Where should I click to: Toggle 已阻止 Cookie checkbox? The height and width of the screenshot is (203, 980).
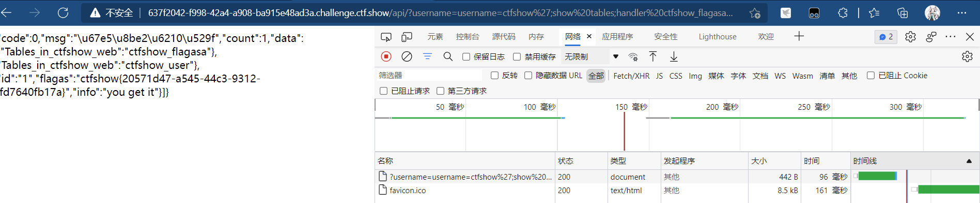tap(870, 76)
